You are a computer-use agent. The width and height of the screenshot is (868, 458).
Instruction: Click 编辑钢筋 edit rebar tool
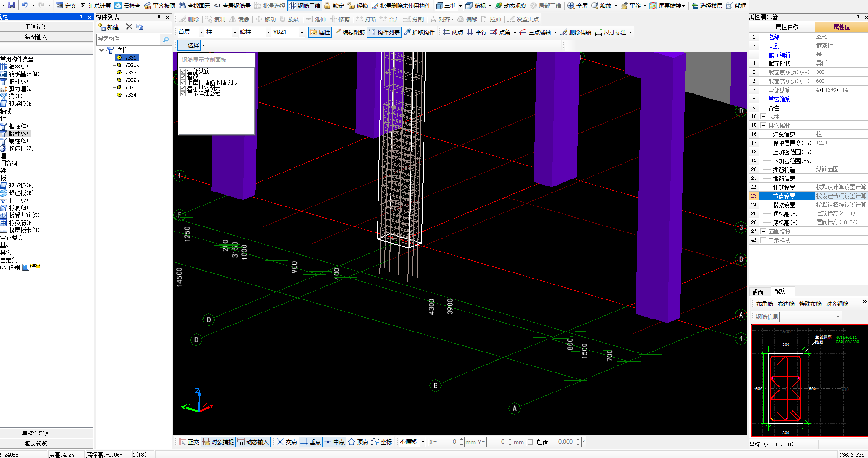[350, 32]
